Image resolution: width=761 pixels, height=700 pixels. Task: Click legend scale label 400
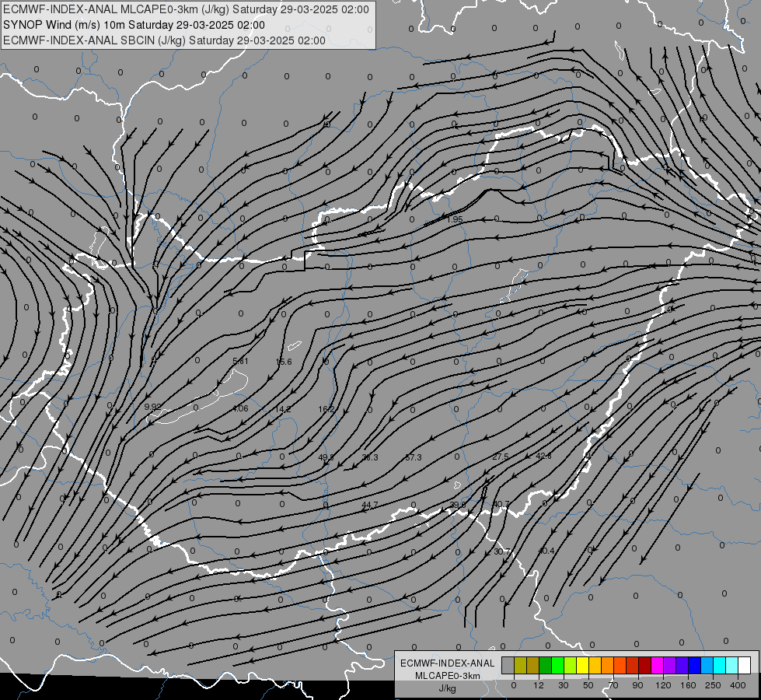click(738, 685)
